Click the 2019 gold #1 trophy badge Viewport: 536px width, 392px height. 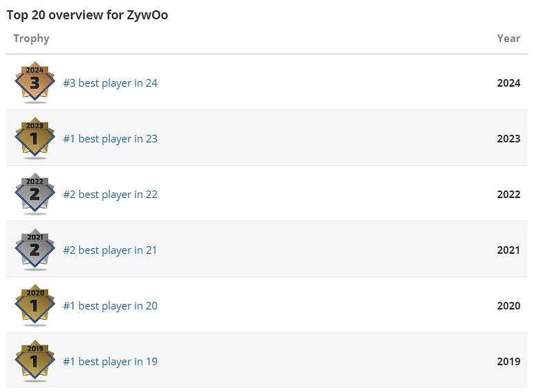tap(34, 361)
